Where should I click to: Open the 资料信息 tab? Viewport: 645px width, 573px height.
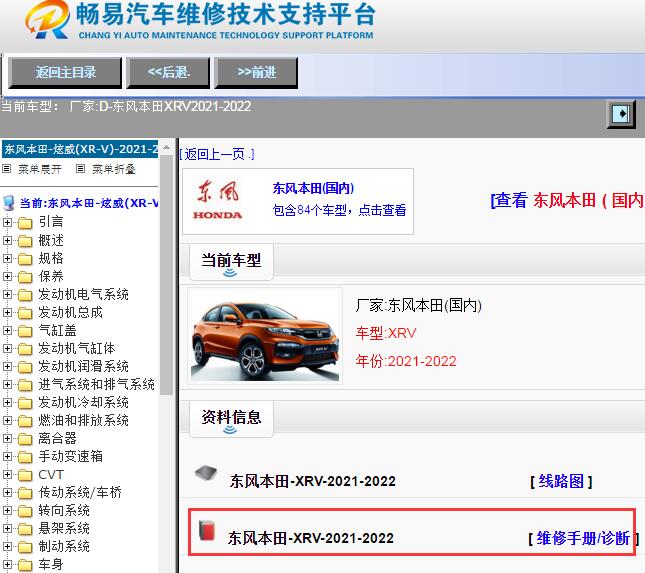231,419
